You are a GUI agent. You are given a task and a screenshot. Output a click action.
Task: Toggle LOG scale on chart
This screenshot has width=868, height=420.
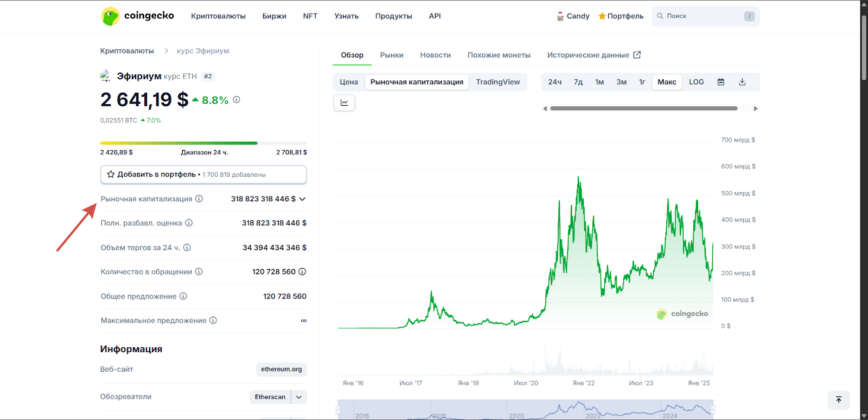coord(697,82)
